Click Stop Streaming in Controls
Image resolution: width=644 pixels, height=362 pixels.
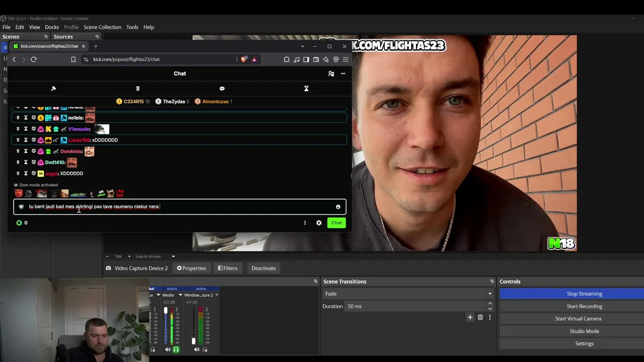pyautogui.click(x=584, y=294)
